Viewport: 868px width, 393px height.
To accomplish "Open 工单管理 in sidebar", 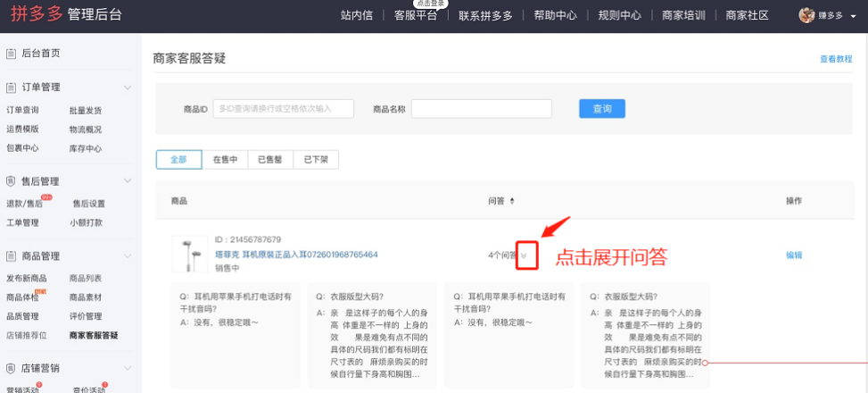I will pyautogui.click(x=22, y=222).
